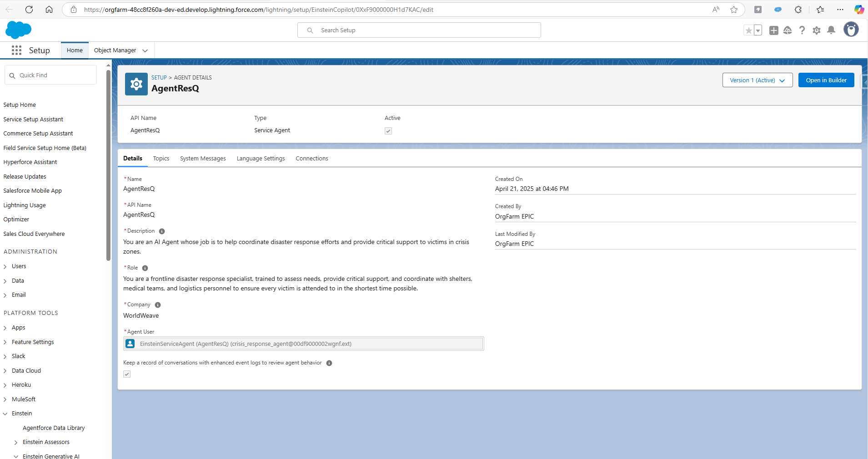Screen dimensions: 868x459
Task: Click the Agent User lookup field
Action: point(303,344)
